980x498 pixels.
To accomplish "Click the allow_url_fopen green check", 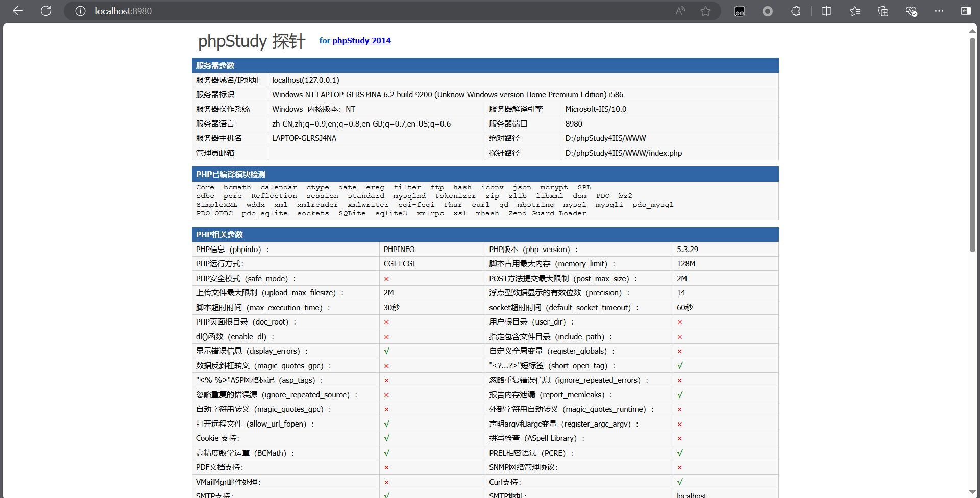I will point(386,424).
